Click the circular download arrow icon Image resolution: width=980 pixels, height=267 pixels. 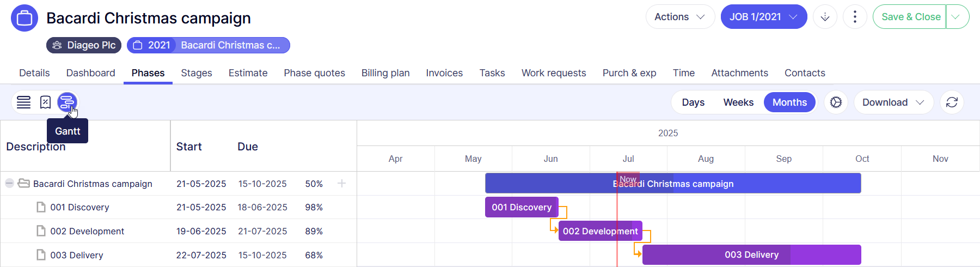[x=825, y=17]
